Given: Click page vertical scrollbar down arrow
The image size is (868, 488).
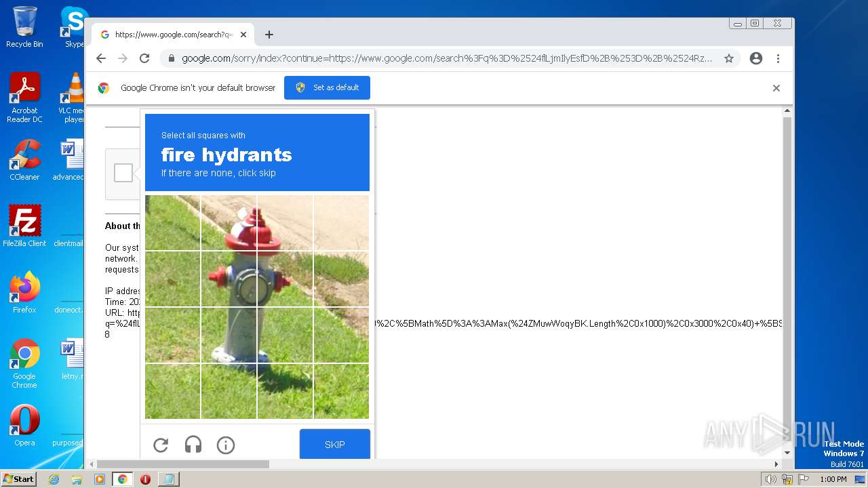Looking at the screenshot, I should [x=787, y=453].
